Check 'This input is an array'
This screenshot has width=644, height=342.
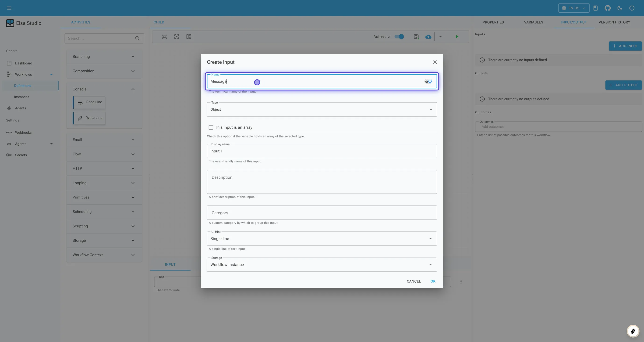211,127
